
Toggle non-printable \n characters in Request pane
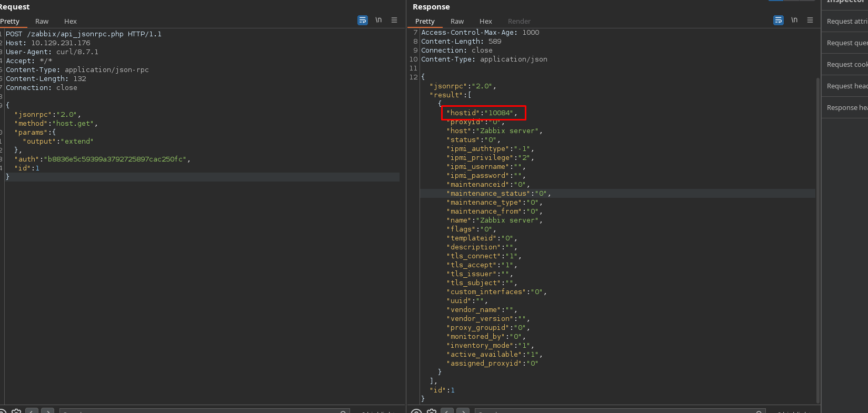coord(378,20)
